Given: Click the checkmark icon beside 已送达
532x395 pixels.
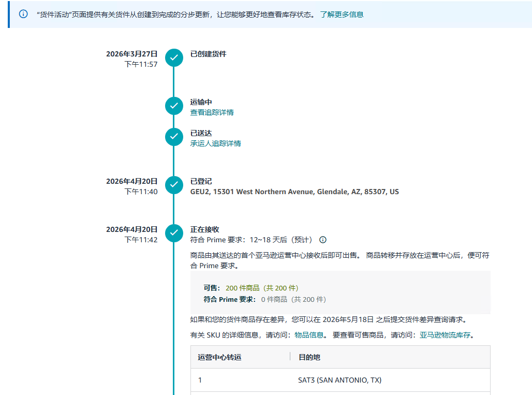Looking at the screenshot, I should 174,137.
